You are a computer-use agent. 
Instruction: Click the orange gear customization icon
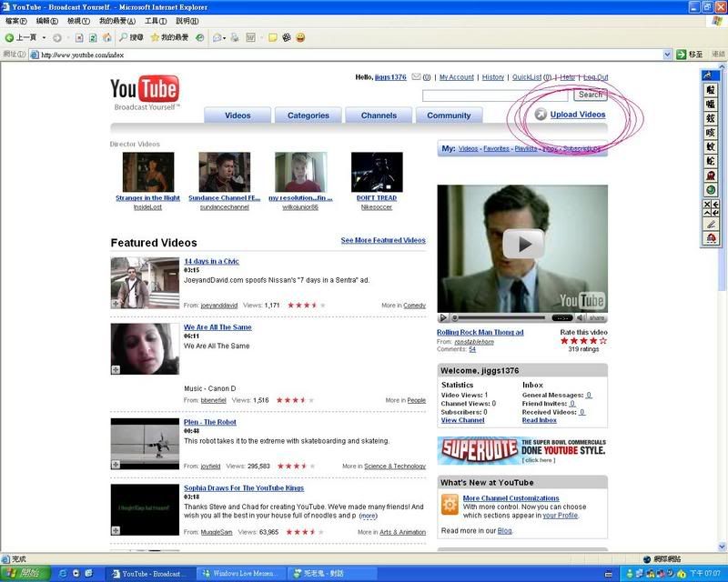click(x=450, y=505)
